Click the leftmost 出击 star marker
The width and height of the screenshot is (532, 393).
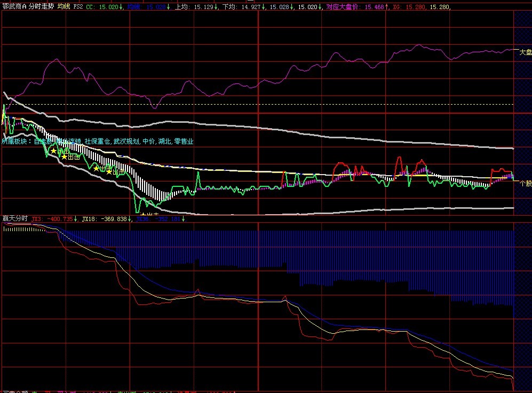[x=53, y=151]
